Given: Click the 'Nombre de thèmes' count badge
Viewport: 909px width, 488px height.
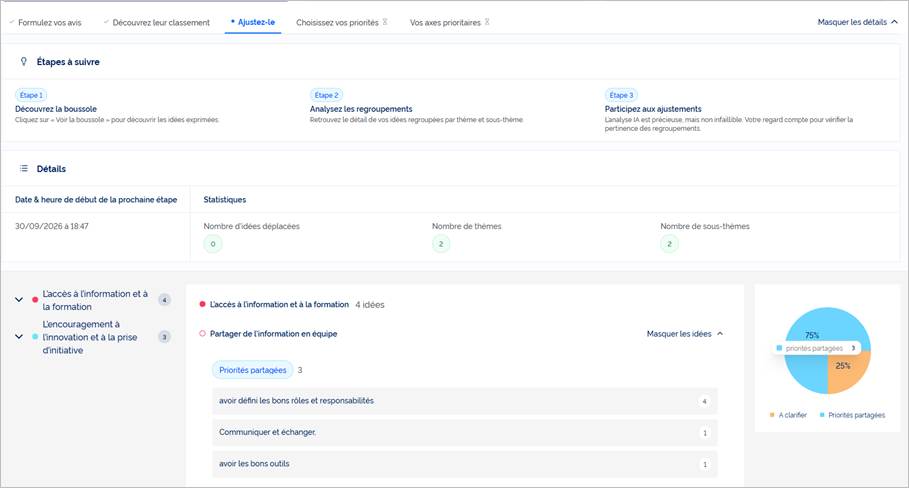Looking at the screenshot, I should point(441,244).
